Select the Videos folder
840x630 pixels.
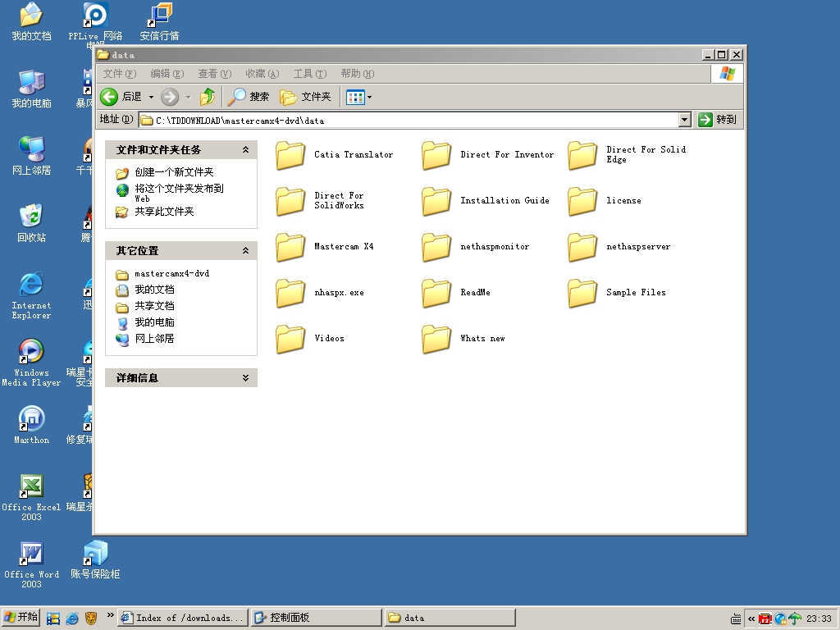[x=310, y=339]
